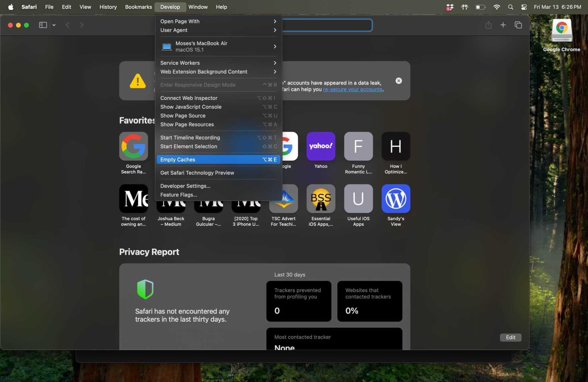The width and height of the screenshot is (588, 382).
Task: Toggle the Safari sidebar button
Action: (x=43, y=25)
